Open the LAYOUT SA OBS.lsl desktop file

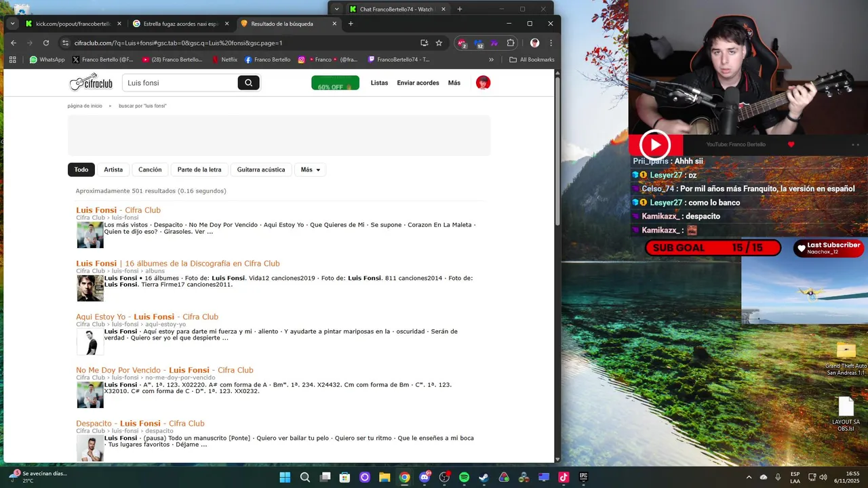[846, 414]
